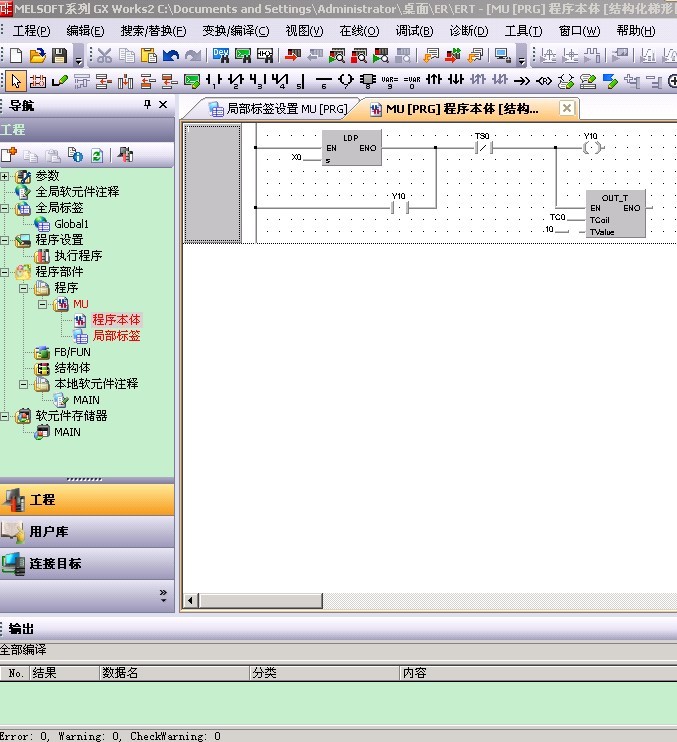Image resolution: width=677 pixels, height=742 pixels.
Task: Open the 转换/编译 menu
Action: [x=230, y=31]
